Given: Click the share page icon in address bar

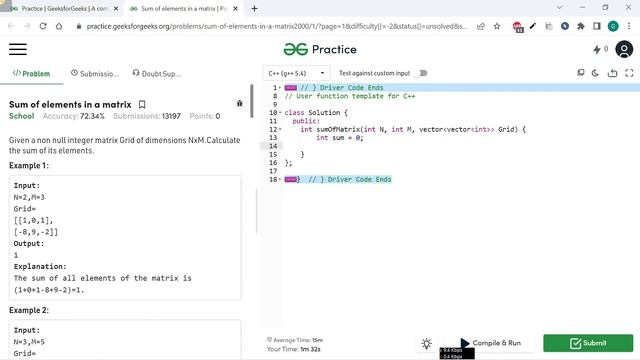Looking at the screenshot, I should (x=481, y=26).
